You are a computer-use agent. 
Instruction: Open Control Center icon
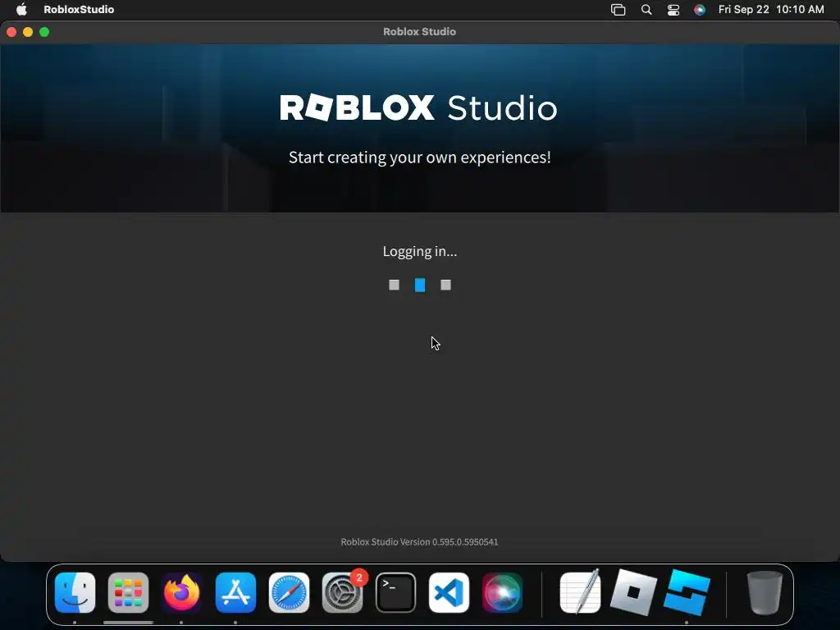point(673,10)
